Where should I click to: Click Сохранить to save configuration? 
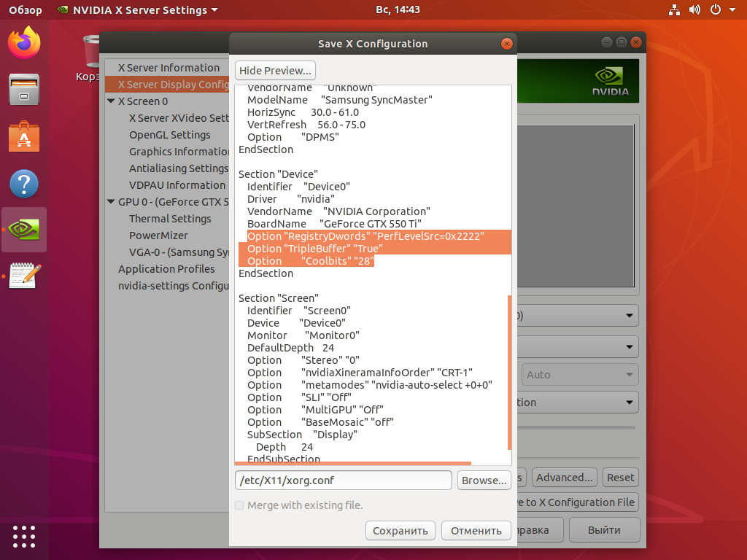tap(400, 531)
